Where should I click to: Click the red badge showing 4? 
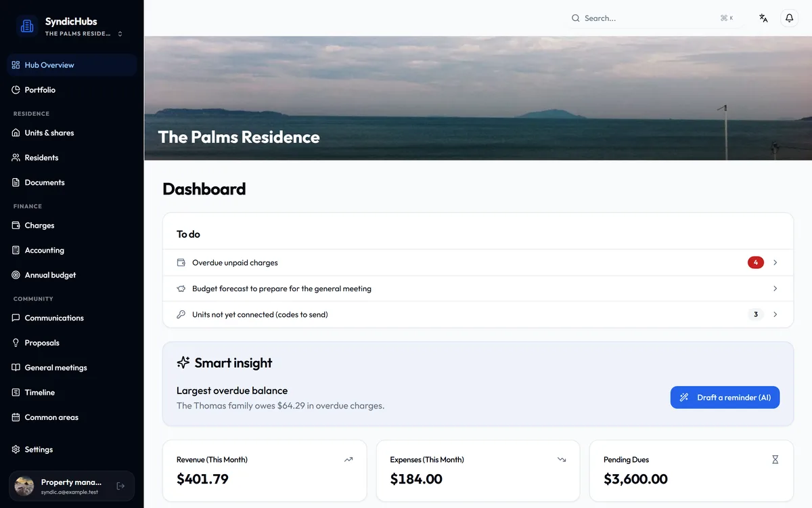(x=756, y=263)
